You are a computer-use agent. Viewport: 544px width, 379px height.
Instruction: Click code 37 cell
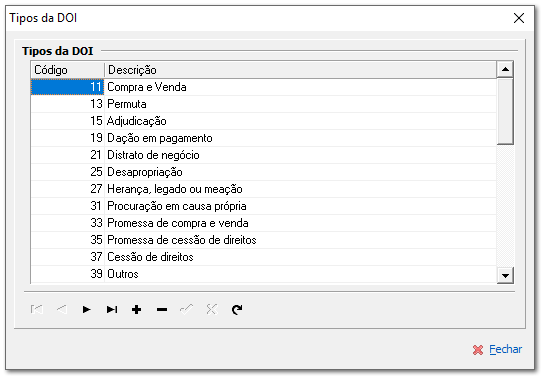68,257
